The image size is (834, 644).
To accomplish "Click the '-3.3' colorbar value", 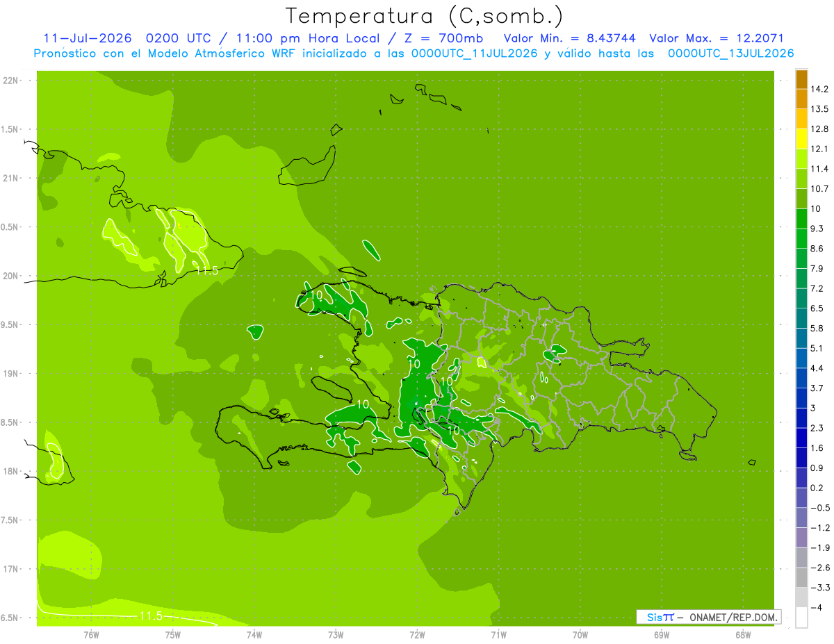I will point(819,587).
